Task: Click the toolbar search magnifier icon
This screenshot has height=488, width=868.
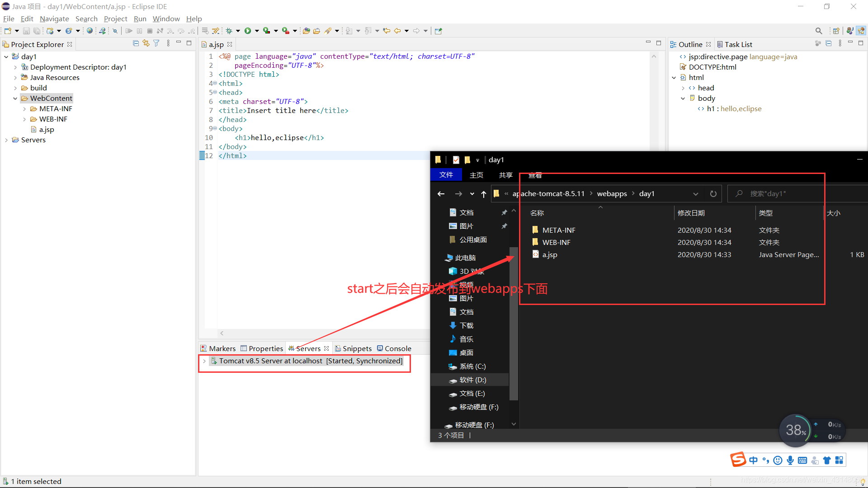Action: coord(818,31)
